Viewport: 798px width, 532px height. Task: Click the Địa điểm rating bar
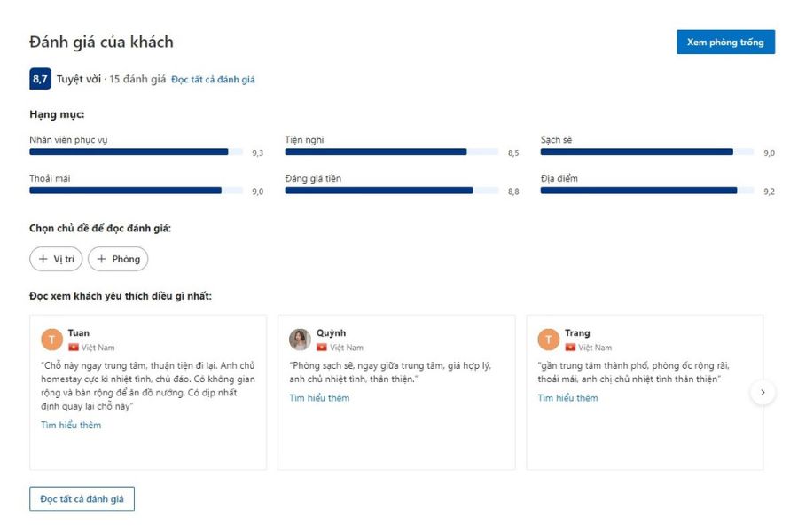(647, 191)
